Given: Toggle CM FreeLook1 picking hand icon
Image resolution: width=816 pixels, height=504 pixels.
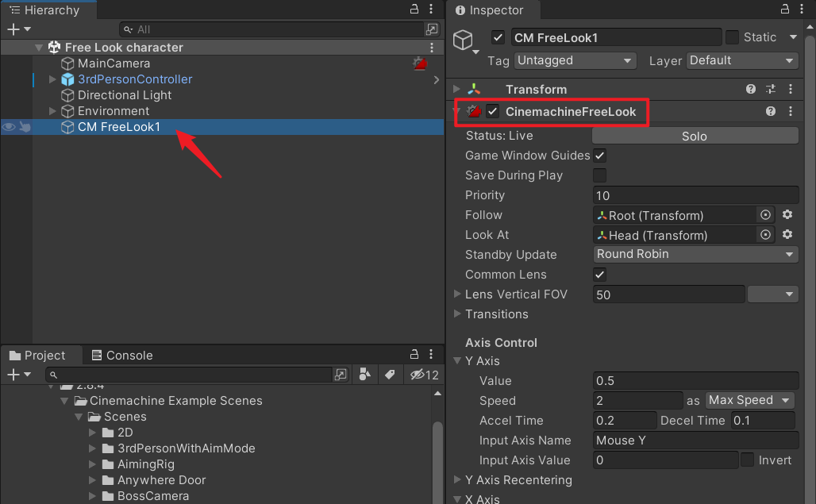Looking at the screenshot, I should 25,127.
